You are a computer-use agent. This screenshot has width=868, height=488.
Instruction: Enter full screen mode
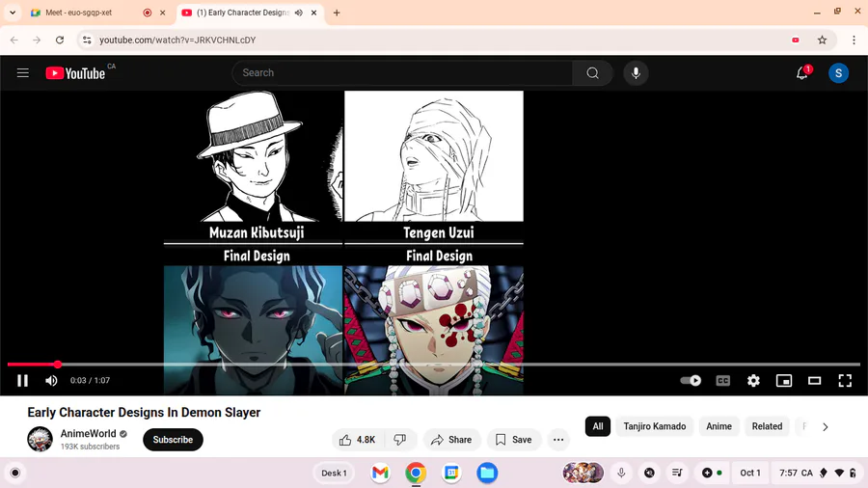coord(845,381)
